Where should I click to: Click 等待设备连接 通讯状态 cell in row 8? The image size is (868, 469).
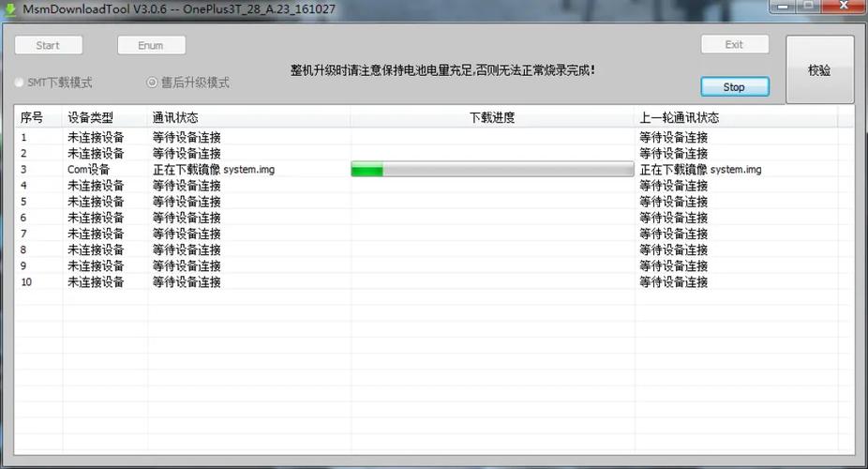[187, 250]
